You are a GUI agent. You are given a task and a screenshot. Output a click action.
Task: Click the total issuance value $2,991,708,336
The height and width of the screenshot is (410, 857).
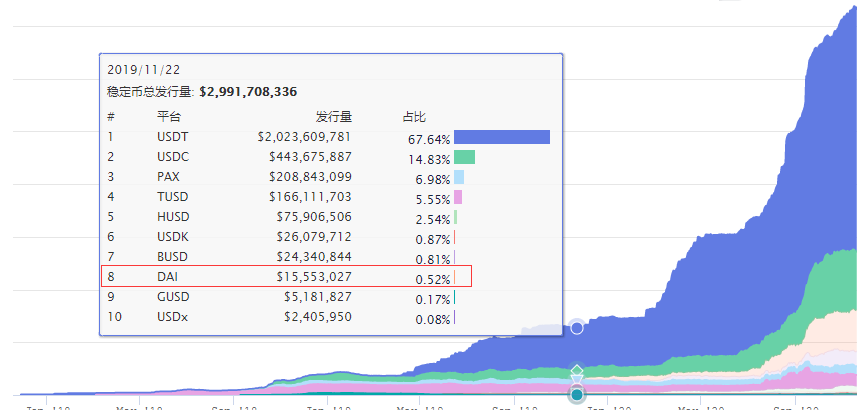pos(248,92)
